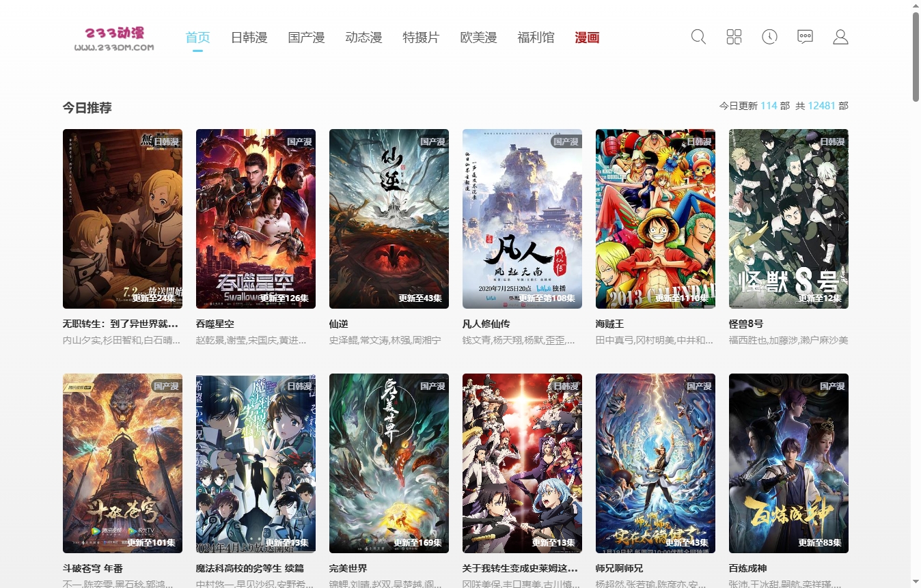Click the 今日更新 114 部 count
This screenshot has width=921, height=588.
point(754,106)
